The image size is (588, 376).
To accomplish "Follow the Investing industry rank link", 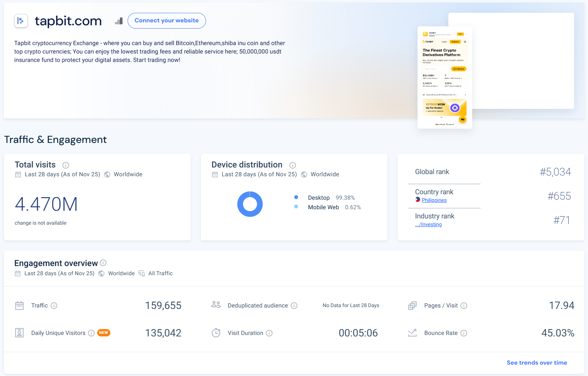I will point(428,225).
